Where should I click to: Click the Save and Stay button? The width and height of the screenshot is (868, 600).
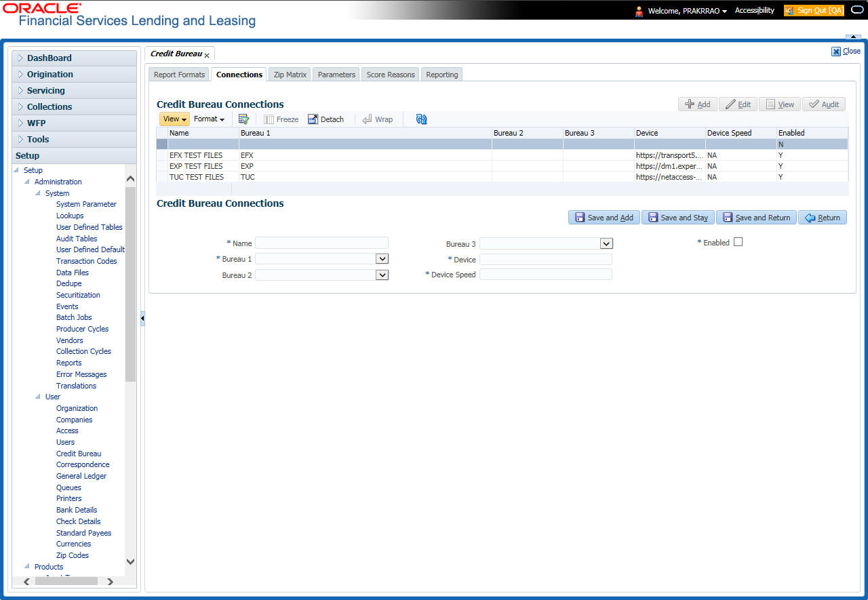pos(678,218)
